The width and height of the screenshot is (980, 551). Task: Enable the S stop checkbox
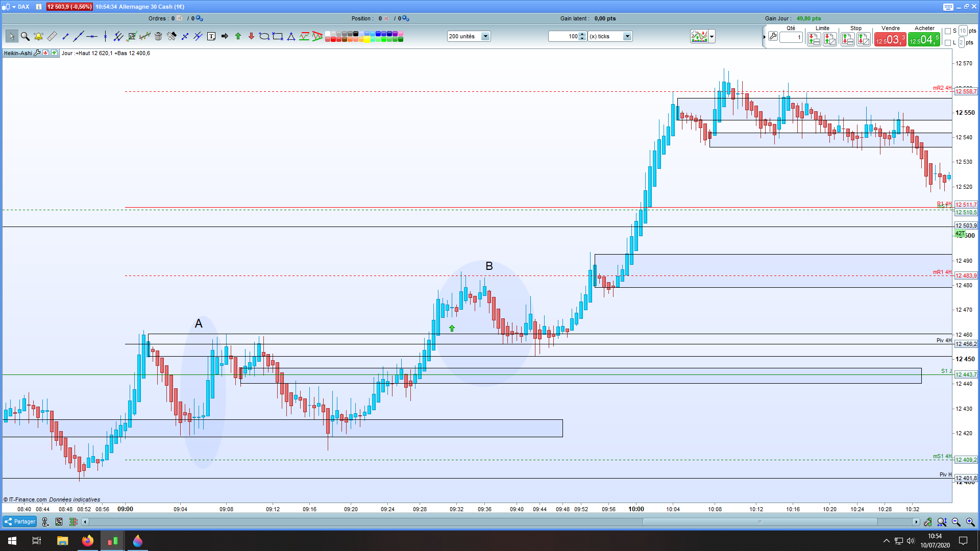pos(948,31)
